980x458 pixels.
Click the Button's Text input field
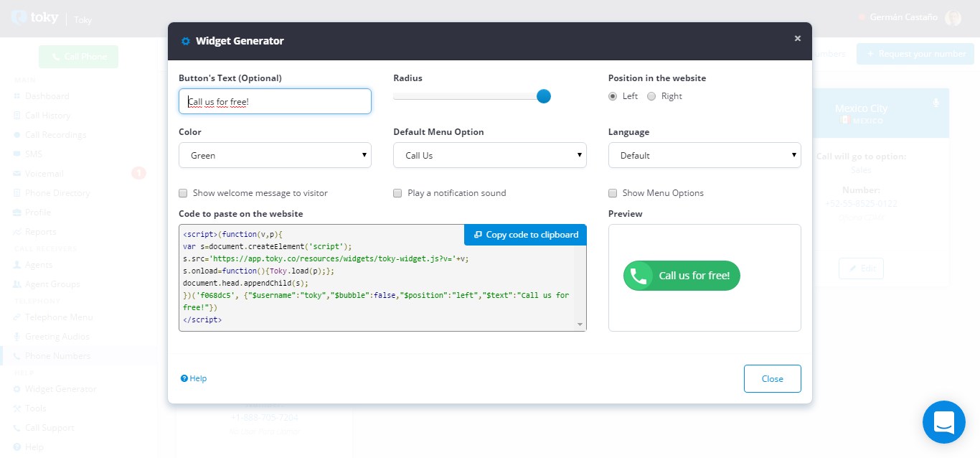tap(275, 101)
